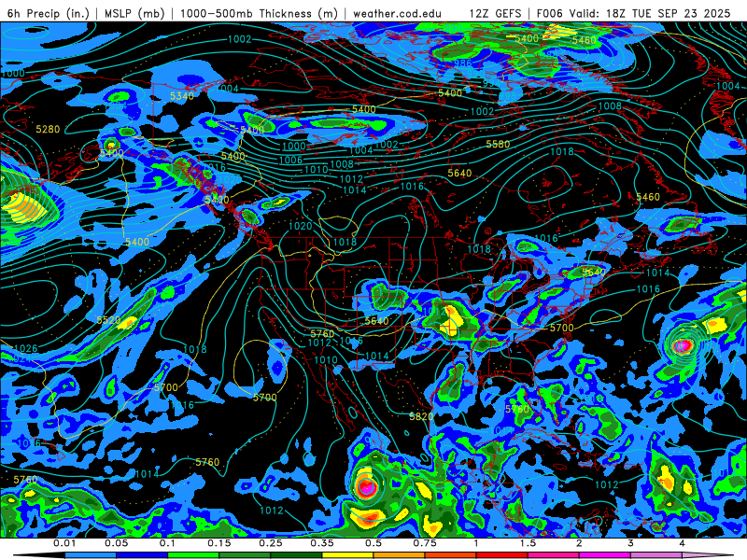
Task: Click the 'MSLP (mb)' header label
Action: tap(134, 13)
